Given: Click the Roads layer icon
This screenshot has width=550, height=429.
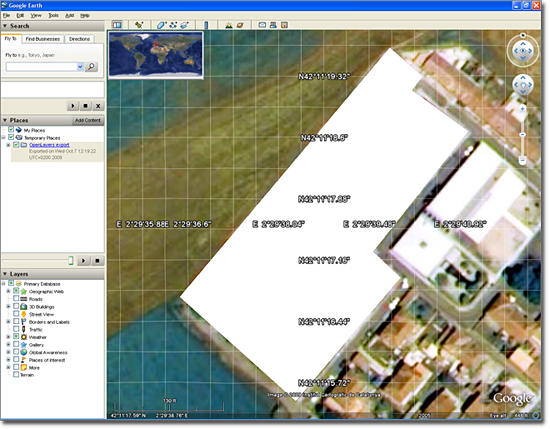Looking at the screenshot, I should (x=24, y=299).
